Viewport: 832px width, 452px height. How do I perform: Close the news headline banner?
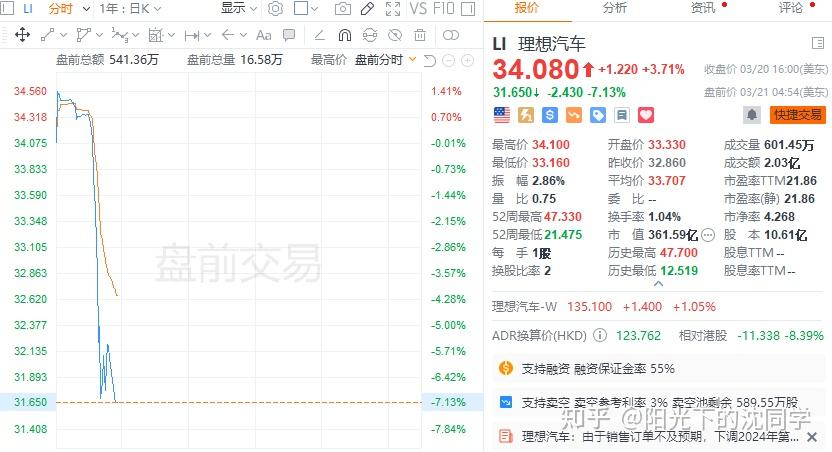click(812, 437)
